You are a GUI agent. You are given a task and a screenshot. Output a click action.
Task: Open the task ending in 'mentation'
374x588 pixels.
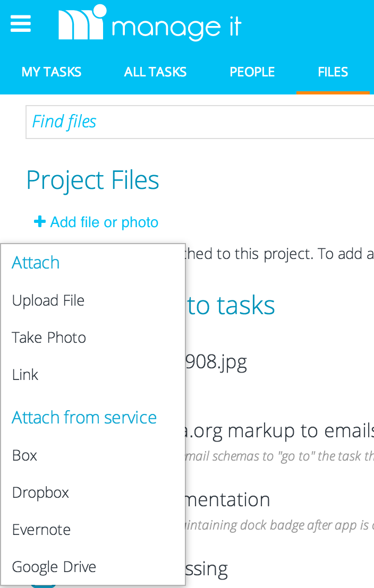pyautogui.click(x=228, y=499)
